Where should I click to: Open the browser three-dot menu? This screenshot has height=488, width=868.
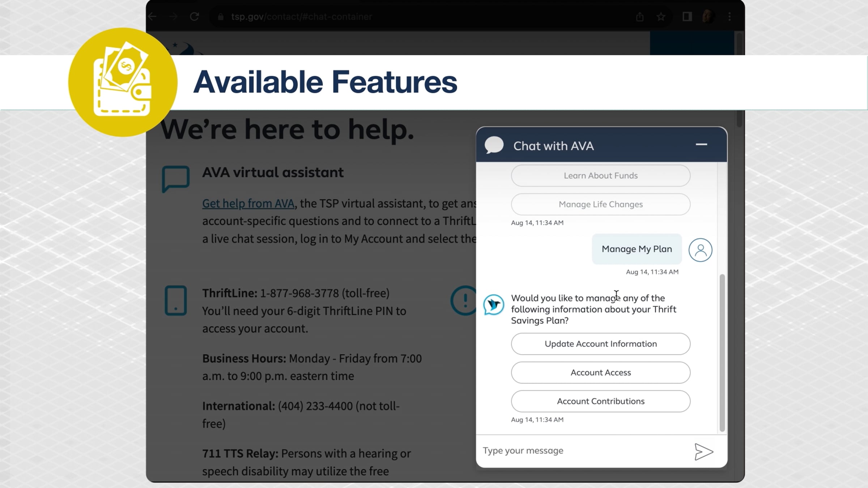pyautogui.click(x=729, y=17)
